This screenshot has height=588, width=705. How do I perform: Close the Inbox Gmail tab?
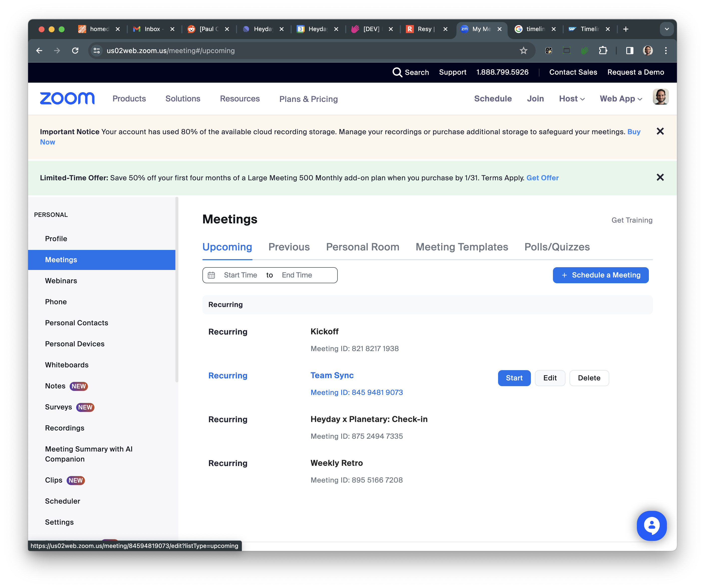(x=172, y=29)
